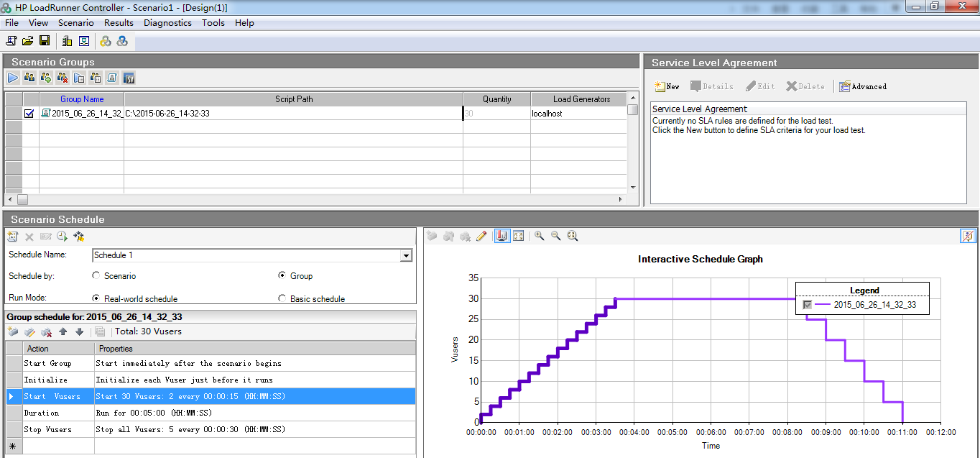980x458 pixels.
Task: Reset zoom with the zoom-to-fit magnifier icon
Action: click(x=573, y=236)
